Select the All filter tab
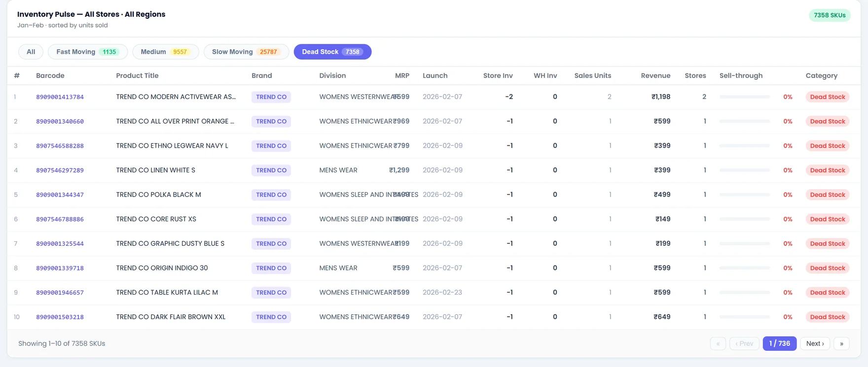Screen dimensions: 868x367 click(x=31, y=52)
